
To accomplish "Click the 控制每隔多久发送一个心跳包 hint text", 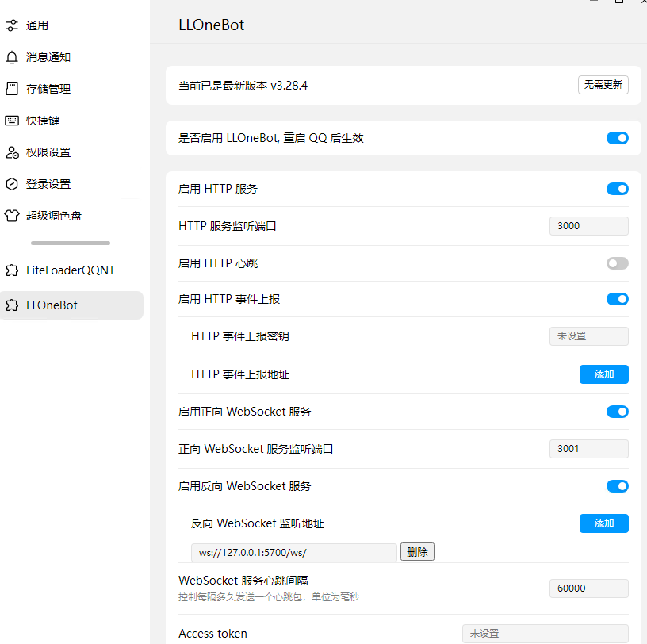I will click(x=269, y=597).
